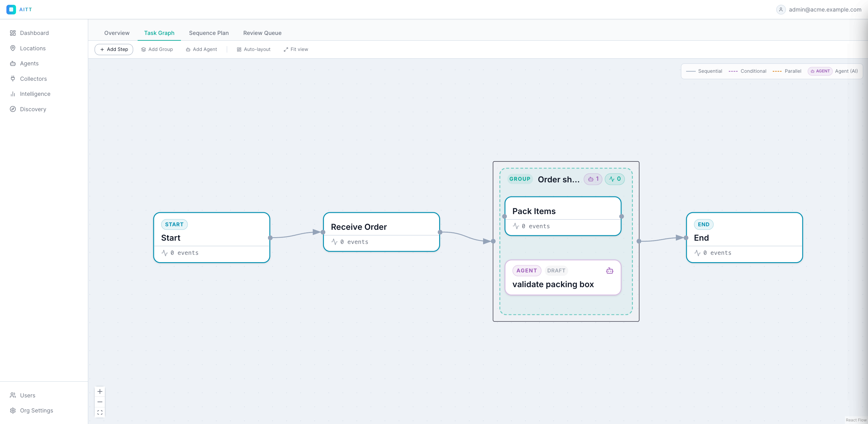The height and width of the screenshot is (424, 868).
Task: Click Add Group in the toolbar
Action: tap(157, 49)
